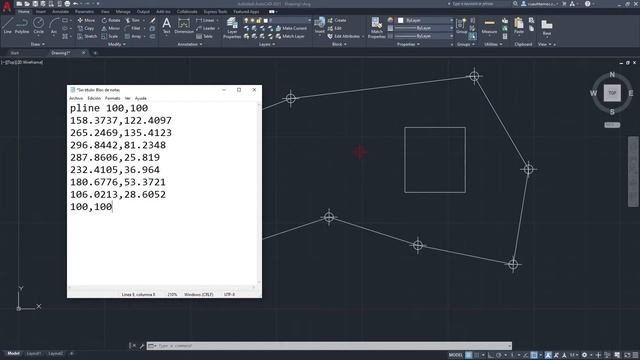Open Layer Properties manager

[x=232, y=28]
